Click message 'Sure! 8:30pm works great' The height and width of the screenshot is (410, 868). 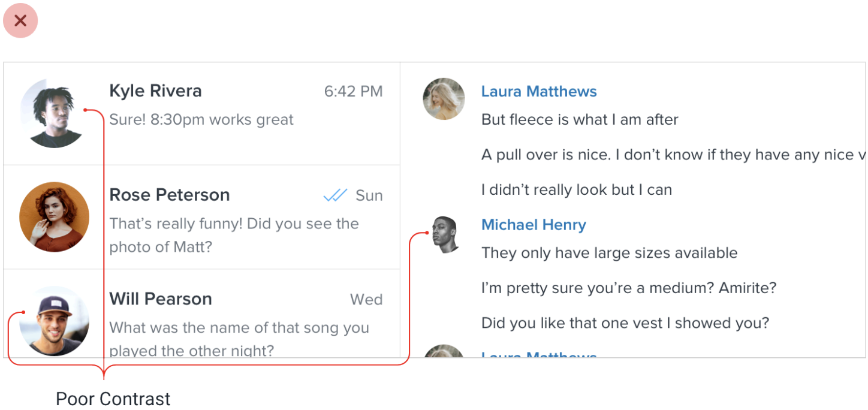pos(201,120)
